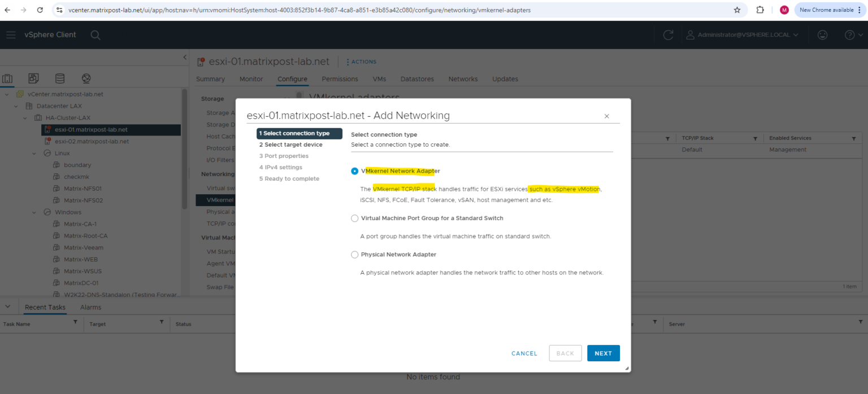The height and width of the screenshot is (394, 868).
Task: Open the Storage inventory view icon
Action: tap(59, 78)
